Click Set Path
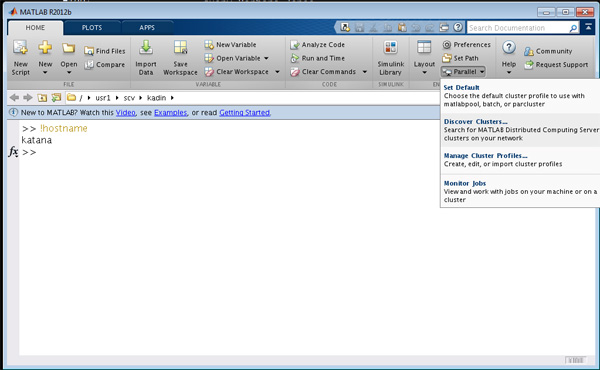Viewport: 600px width, 370px height. [x=460, y=58]
